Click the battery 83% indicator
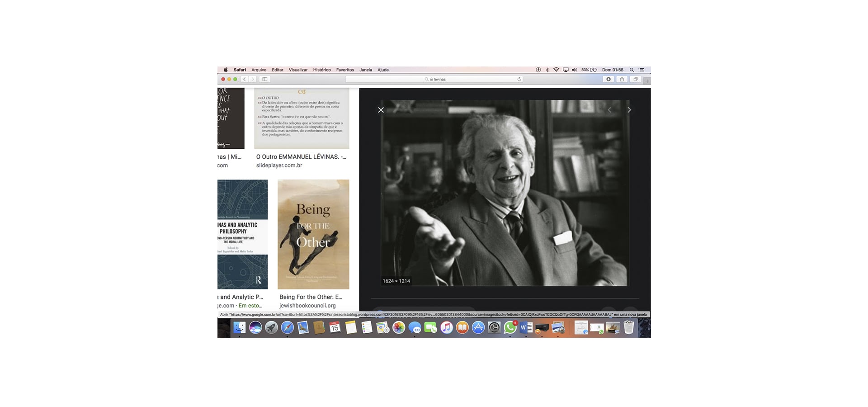This screenshot has width=868, height=407. 589,70
